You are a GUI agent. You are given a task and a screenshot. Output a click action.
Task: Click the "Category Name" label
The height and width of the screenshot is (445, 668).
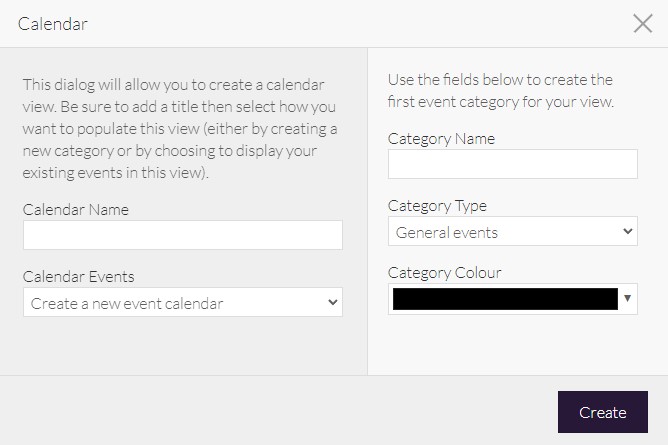pyautogui.click(x=441, y=139)
